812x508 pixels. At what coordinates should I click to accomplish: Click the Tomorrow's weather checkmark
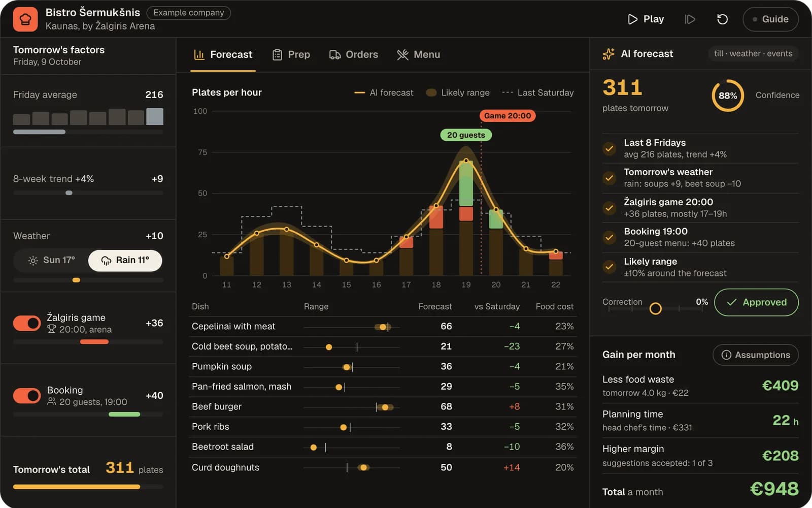click(x=609, y=178)
